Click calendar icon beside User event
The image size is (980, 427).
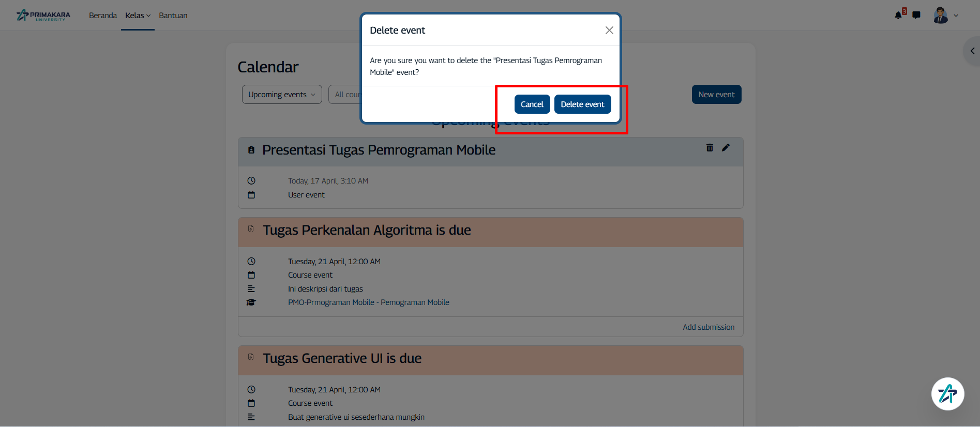251,195
